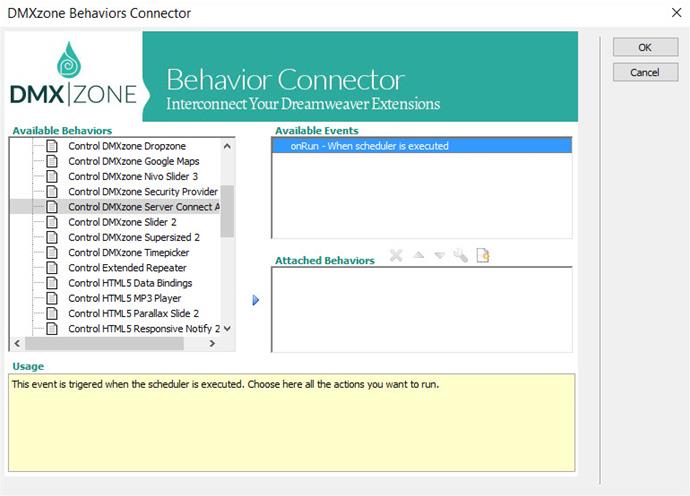Click document icon beside Control DMXzone Supersized 2

point(52,237)
